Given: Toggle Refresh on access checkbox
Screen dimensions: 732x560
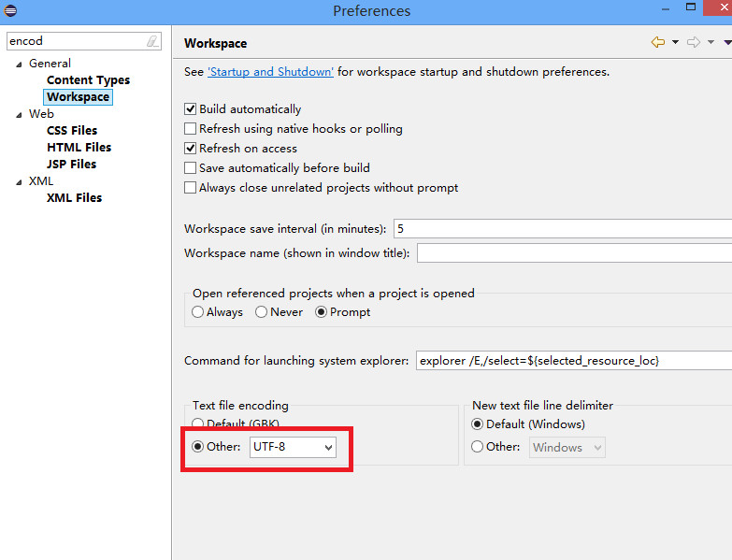Looking at the screenshot, I should click(190, 149).
